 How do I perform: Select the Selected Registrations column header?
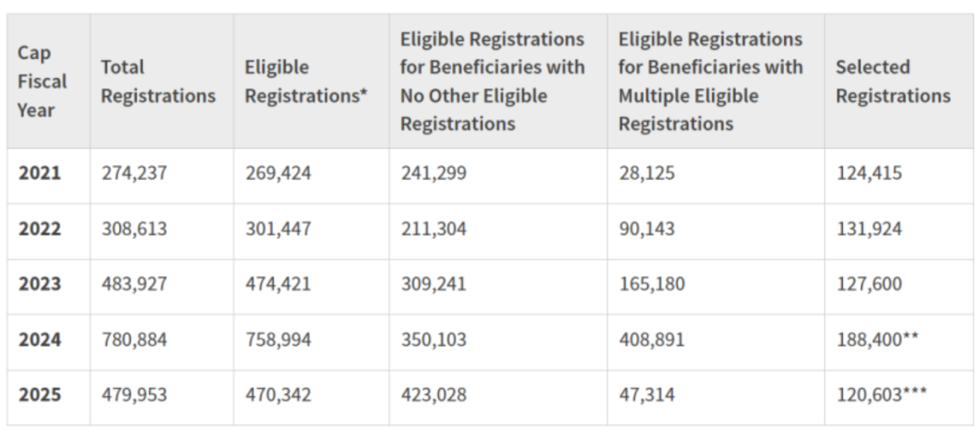click(893, 82)
